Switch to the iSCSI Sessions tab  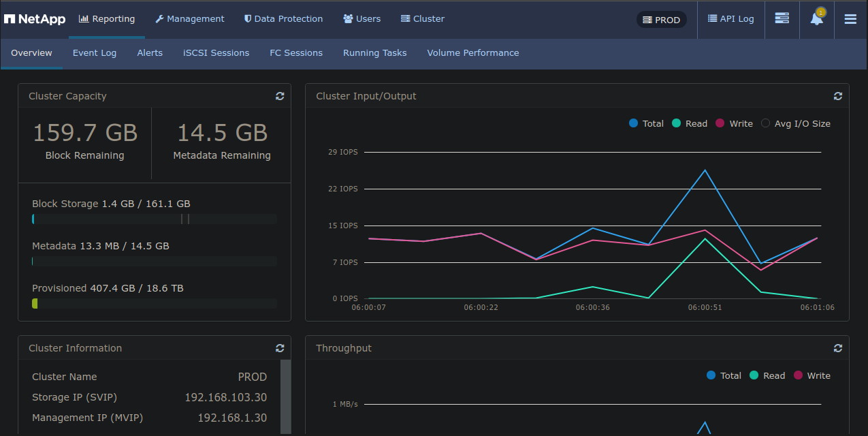(x=216, y=53)
